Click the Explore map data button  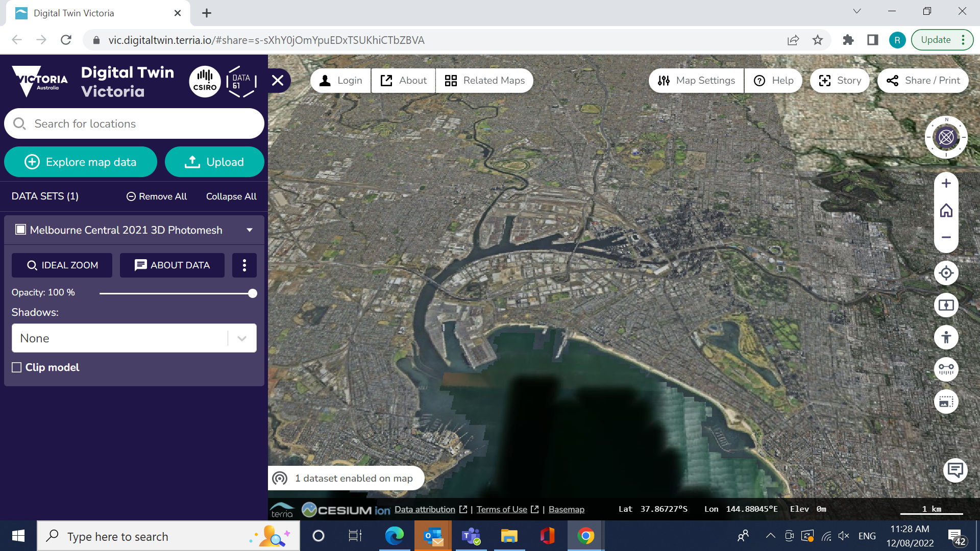click(x=81, y=162)
